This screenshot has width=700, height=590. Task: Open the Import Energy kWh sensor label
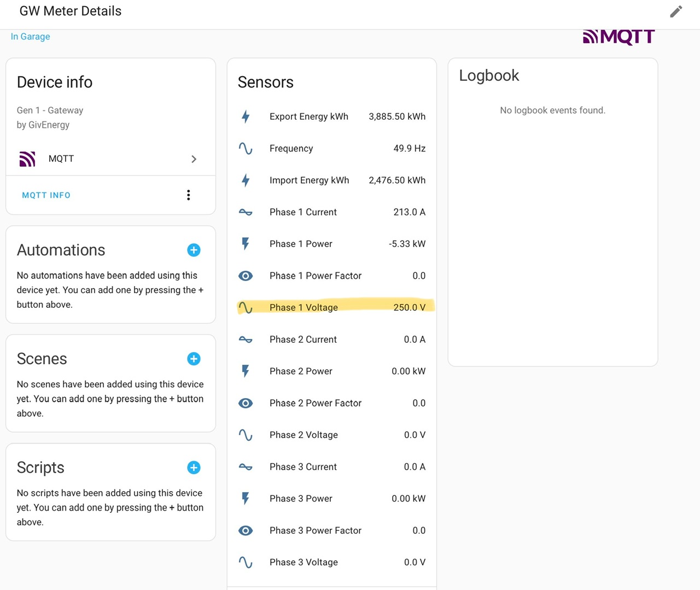pos(310,180)
